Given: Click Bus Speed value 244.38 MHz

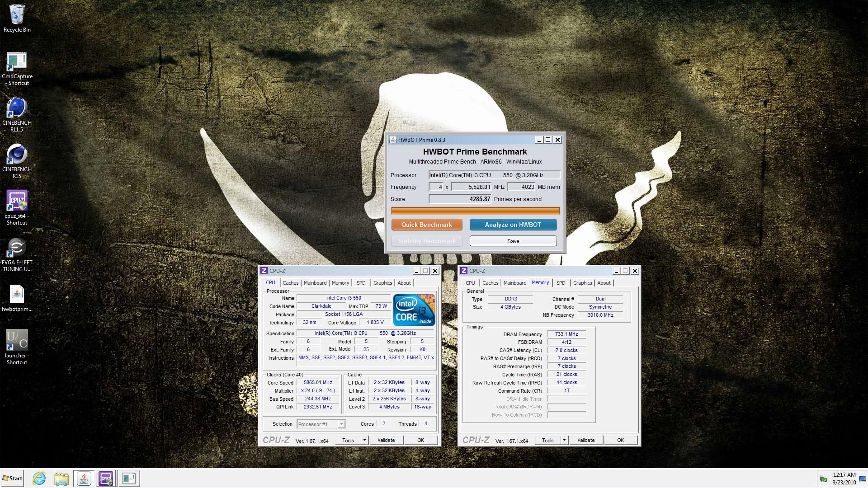Looking at the screenshot, I should 318,399.
